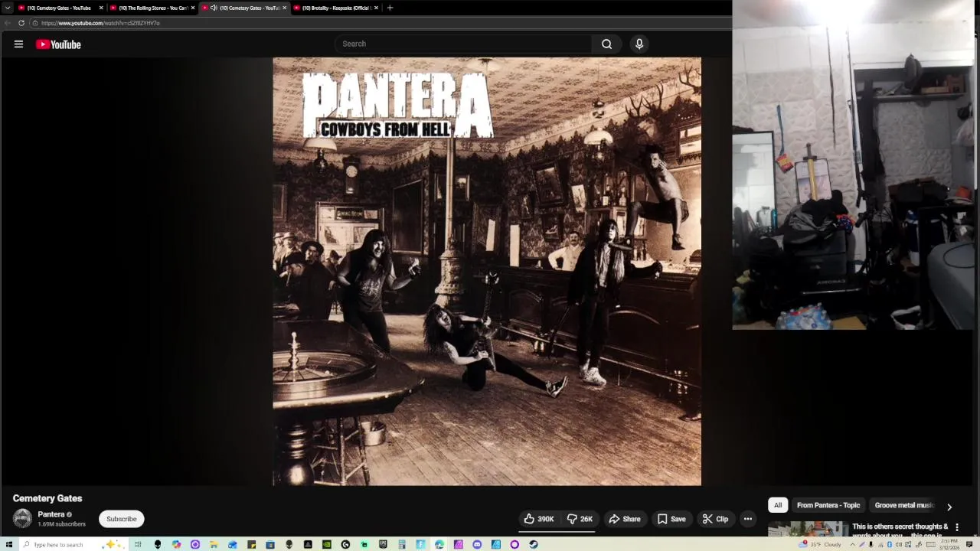Open the YouTube guide hamburger menu
This screenshot has height=551, width=980.
[x=18, y=44]
